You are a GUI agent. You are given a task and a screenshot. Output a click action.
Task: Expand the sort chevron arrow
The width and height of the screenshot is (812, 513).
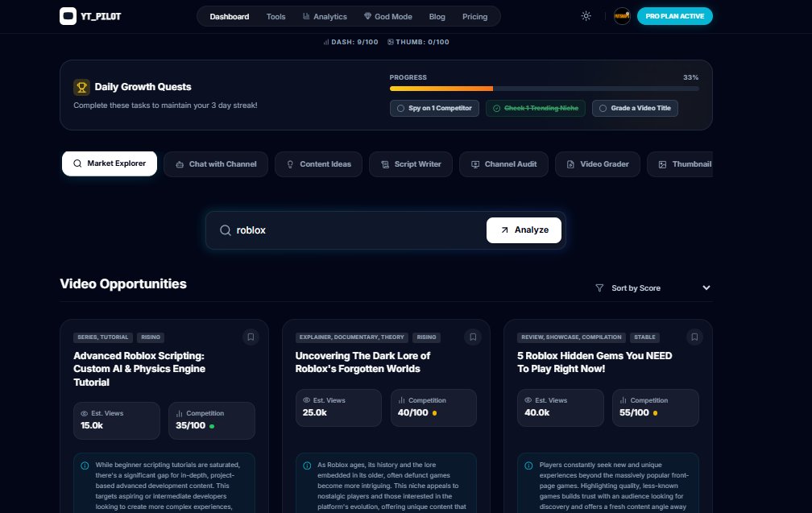(706, 288)
